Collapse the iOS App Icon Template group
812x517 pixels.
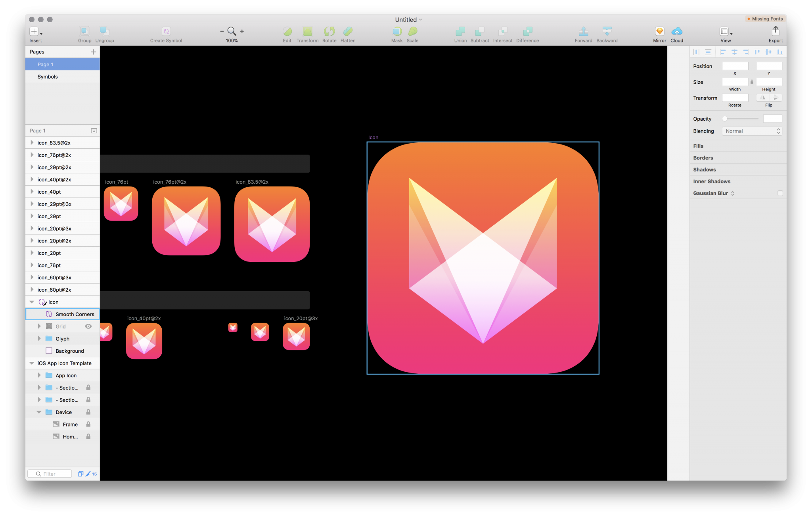32,363
